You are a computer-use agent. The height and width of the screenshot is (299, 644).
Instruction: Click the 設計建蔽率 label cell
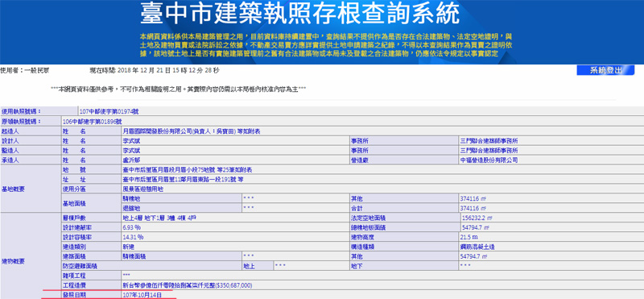pos(91,227)
